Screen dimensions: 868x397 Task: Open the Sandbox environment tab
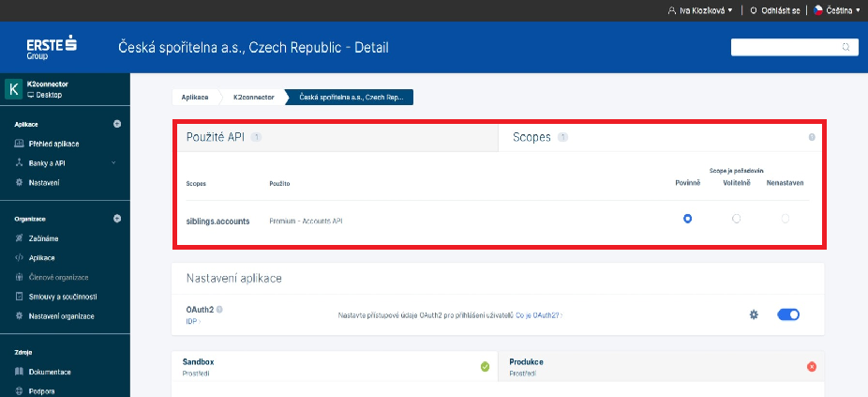click(335, 366)
